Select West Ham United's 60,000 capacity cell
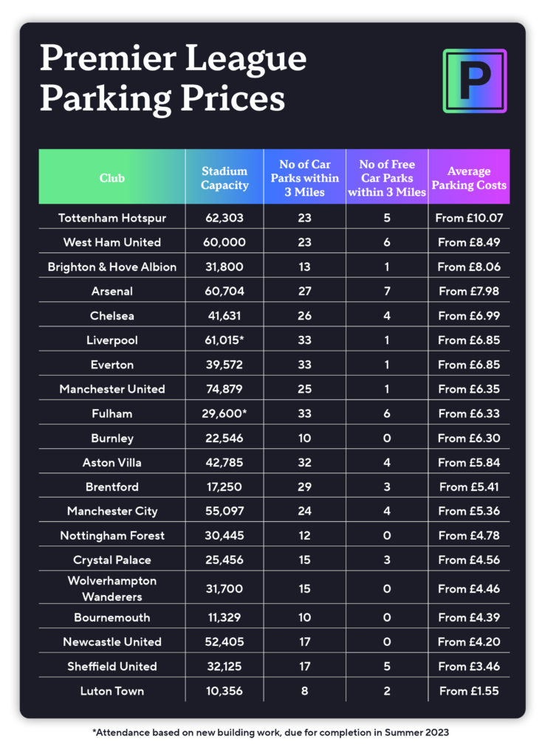 (x=224, y=242)
